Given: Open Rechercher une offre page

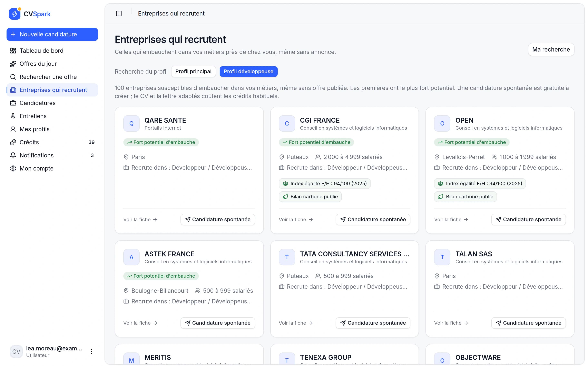Looking at the screenshot, I should pyautogui.click(x=52, y=77).
